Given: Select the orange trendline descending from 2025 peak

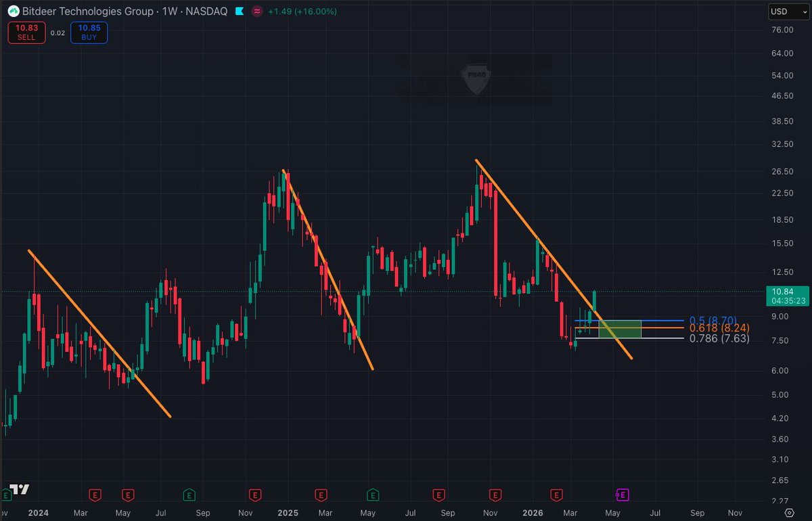Looking at the screenshot, I should pyautogui.click(x=330, y=271).
